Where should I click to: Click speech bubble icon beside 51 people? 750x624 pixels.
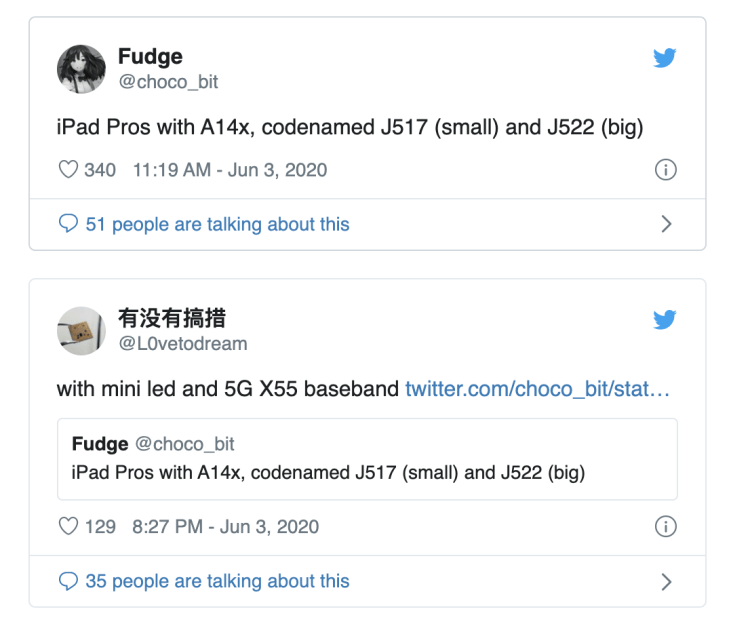pyautogui.click(x=68, y=224)
